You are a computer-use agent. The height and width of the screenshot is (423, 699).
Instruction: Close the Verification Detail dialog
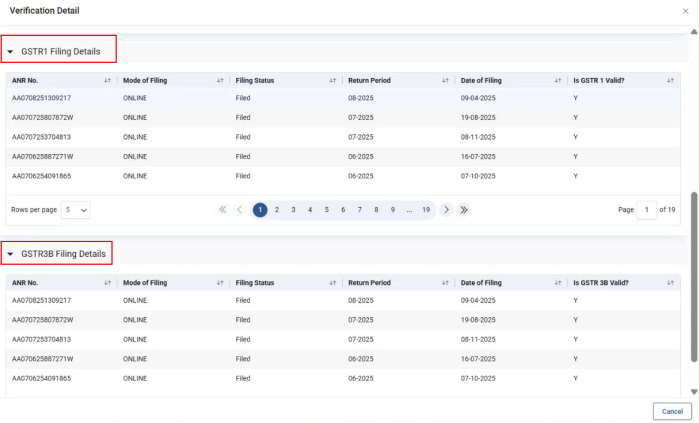[x=684, y=11]
